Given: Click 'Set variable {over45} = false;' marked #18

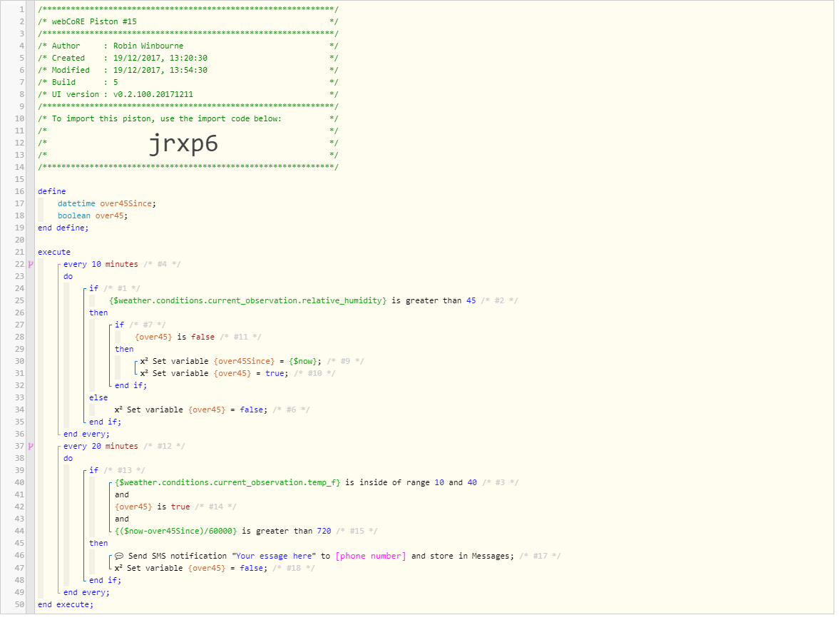Looking at the screenshot, I should pos(197,568).
